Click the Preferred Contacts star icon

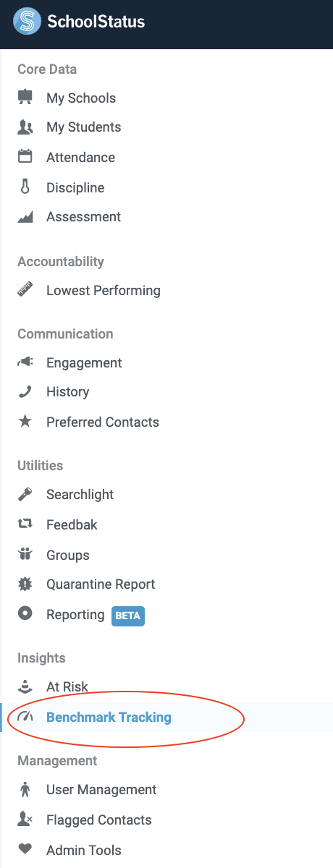pyautogui.click(x=25, y=422)
